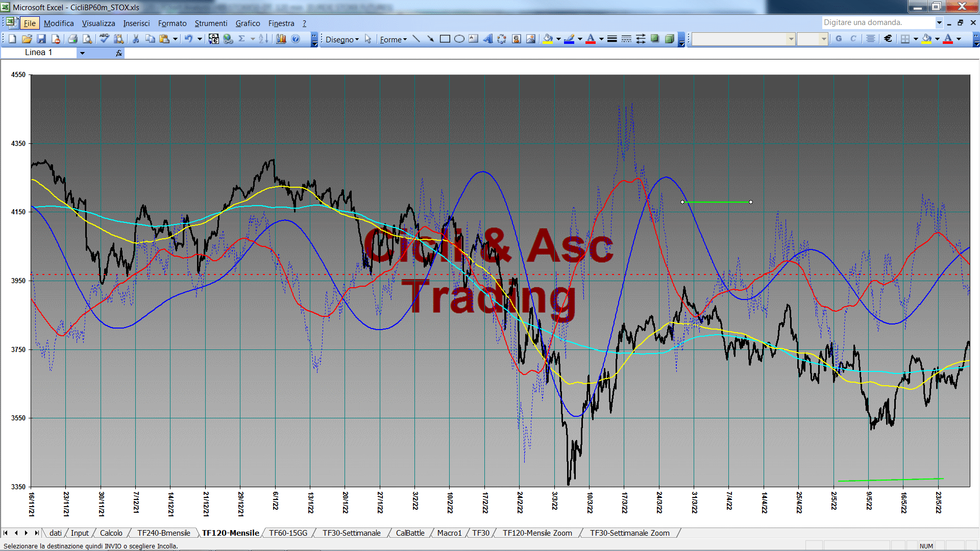Click the Sort Ascending icon
This screenshot has height=551, width=980.
[x=263, y=39]
